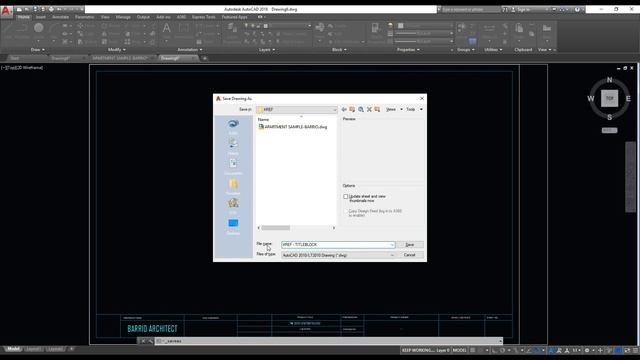
Task: Open the Desktop place in dialog sidebar
Action: [233, 226]
